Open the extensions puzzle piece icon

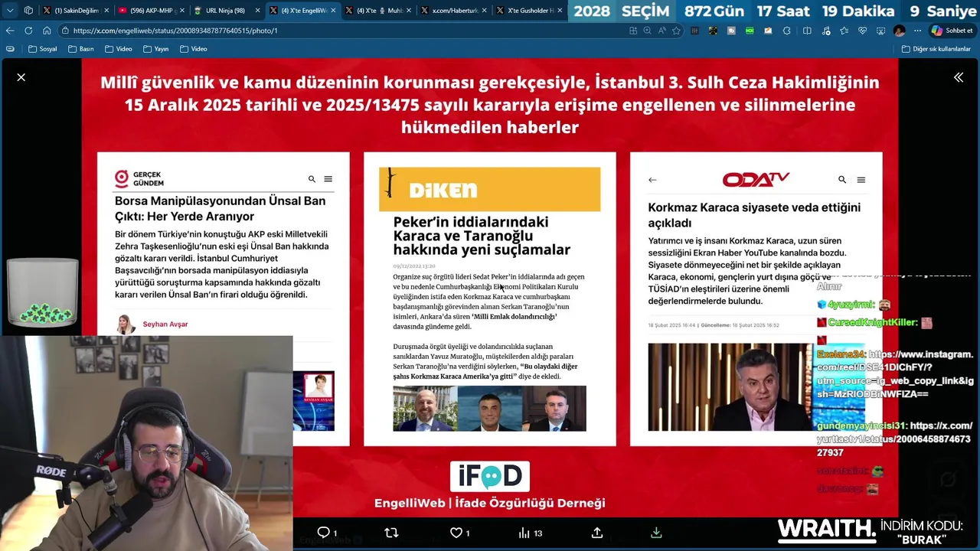pos(787,31)
